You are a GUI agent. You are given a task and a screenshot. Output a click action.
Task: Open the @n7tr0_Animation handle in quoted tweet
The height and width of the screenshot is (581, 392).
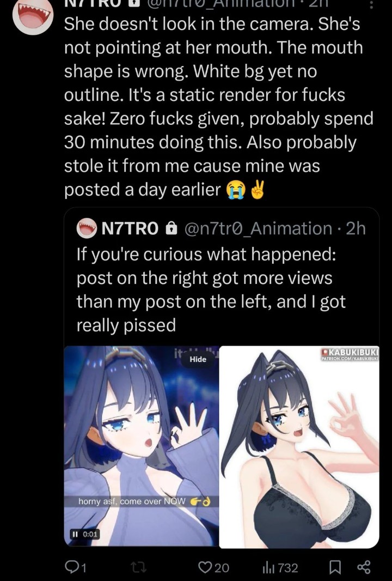(258, 228)
